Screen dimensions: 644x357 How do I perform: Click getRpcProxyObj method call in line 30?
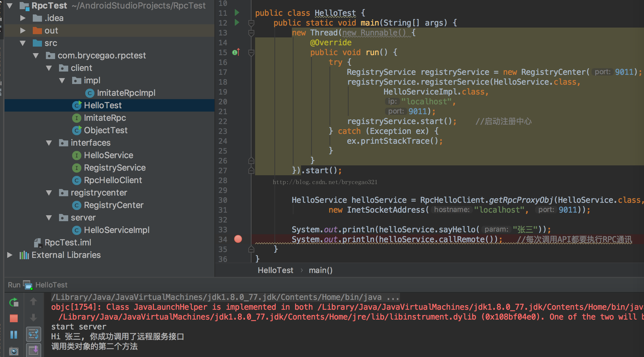pos(521,200)
